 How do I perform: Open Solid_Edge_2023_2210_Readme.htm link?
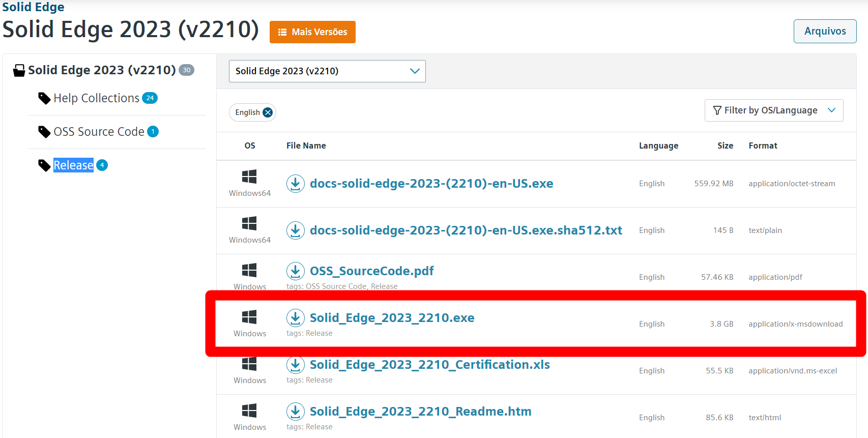pos(421,412)
